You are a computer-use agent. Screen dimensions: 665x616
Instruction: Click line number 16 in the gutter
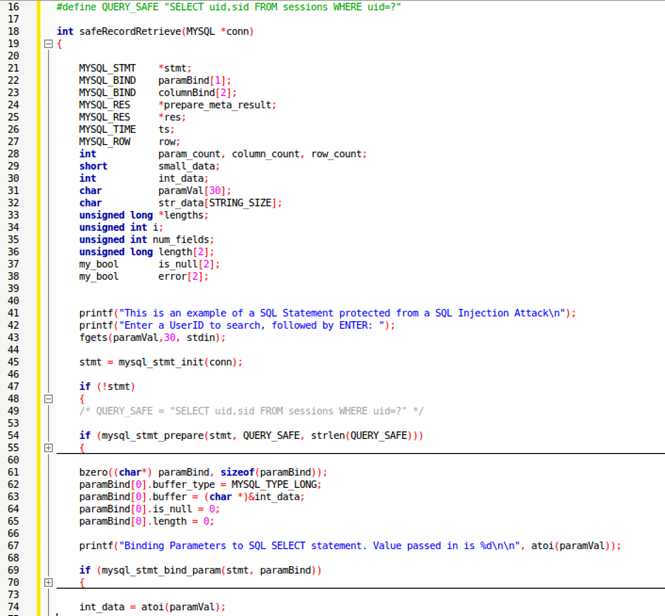(x=13, y=6)
